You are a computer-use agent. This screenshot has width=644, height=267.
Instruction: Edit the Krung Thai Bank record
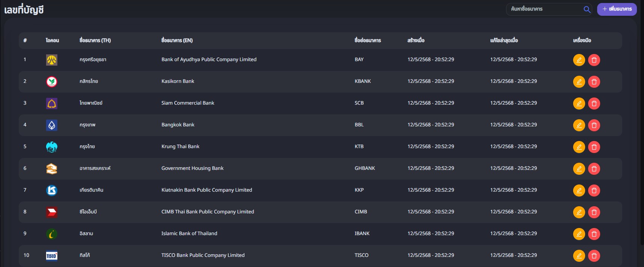[579, 147]
